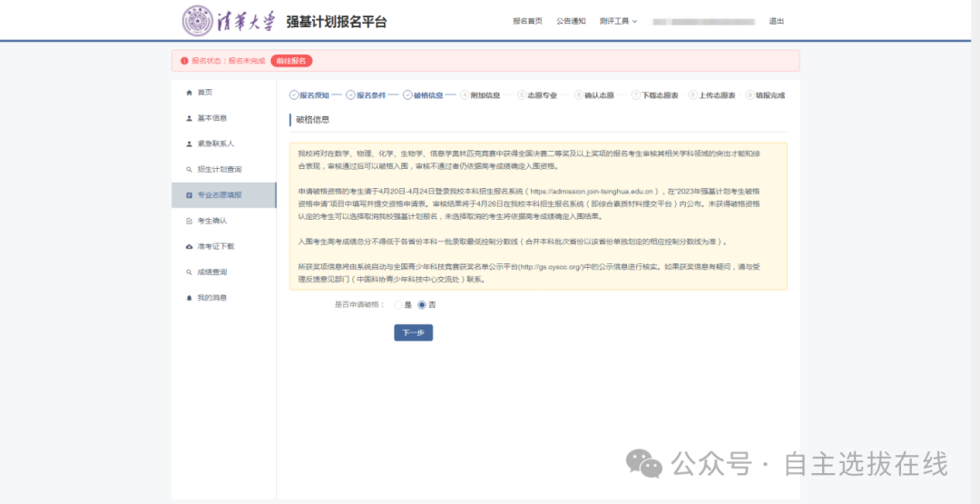Image resolution: width=980 pixels, height=504 pixels.
Task: Click the red 前往报名 button
Action: pyautogui.click(x=291, y=61)
